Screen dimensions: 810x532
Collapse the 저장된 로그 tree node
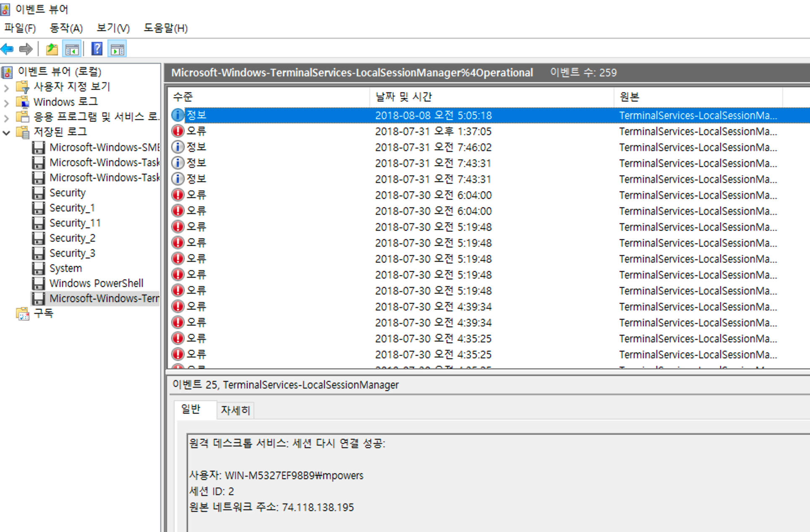coord(6,133)
